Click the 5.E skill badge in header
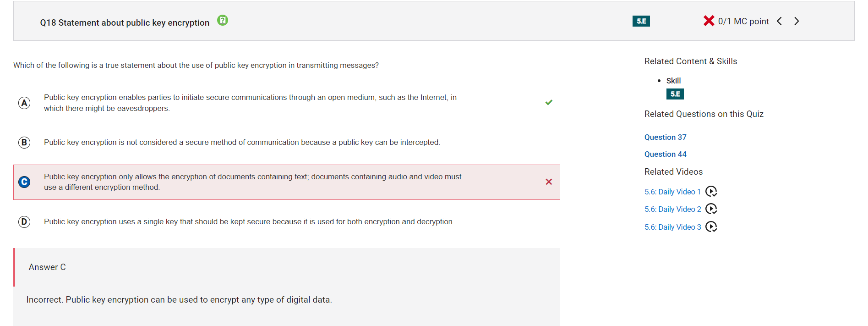 point(641,21)
